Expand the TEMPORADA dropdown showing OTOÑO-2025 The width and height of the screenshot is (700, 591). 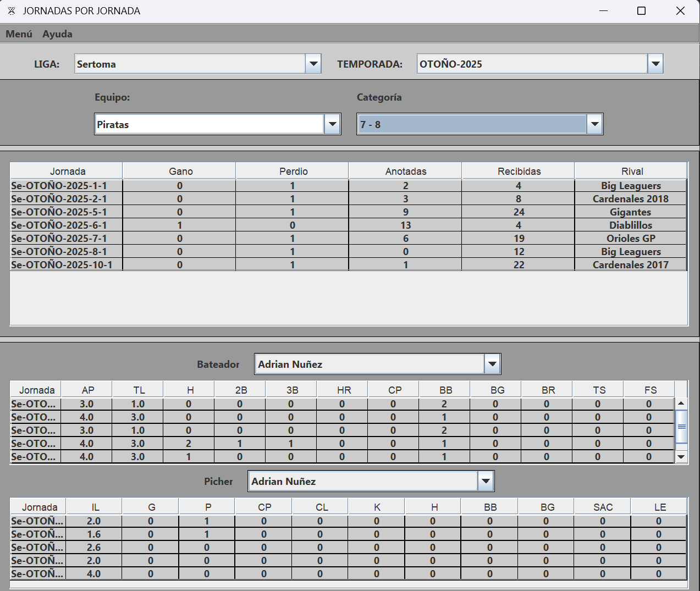pos(655,64)
